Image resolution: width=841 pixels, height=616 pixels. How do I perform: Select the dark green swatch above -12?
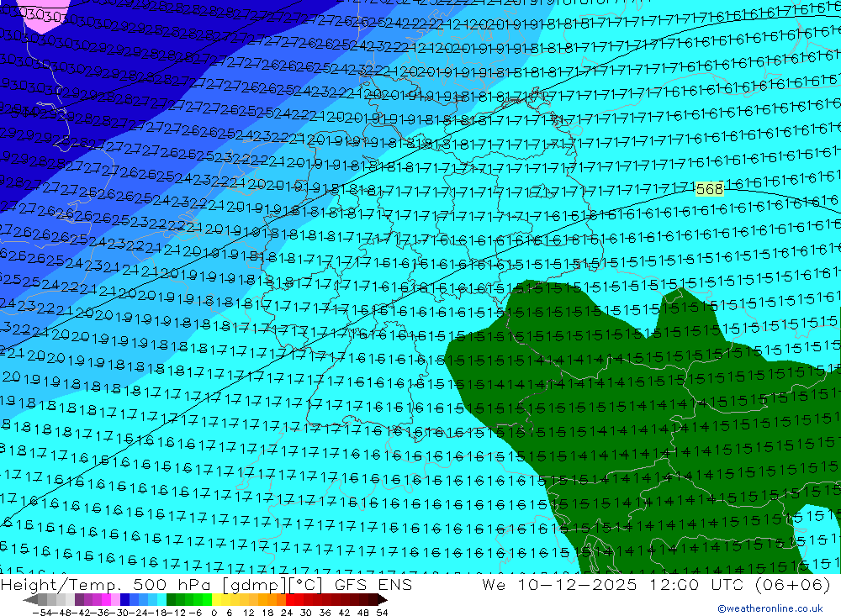click(x=171, y=599)
